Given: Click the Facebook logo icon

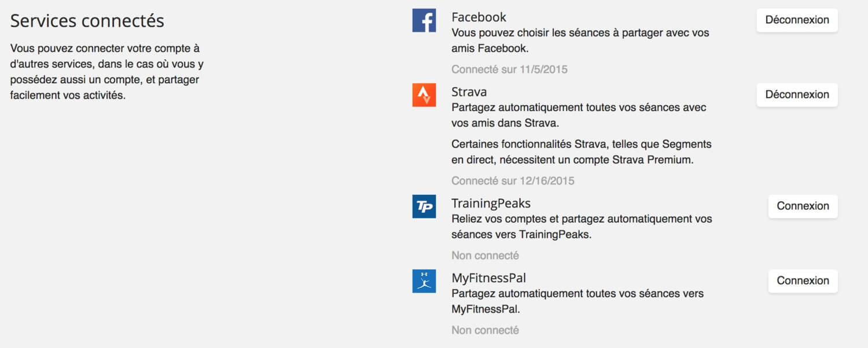Looking at the screenshot, I should pos(424,21).
